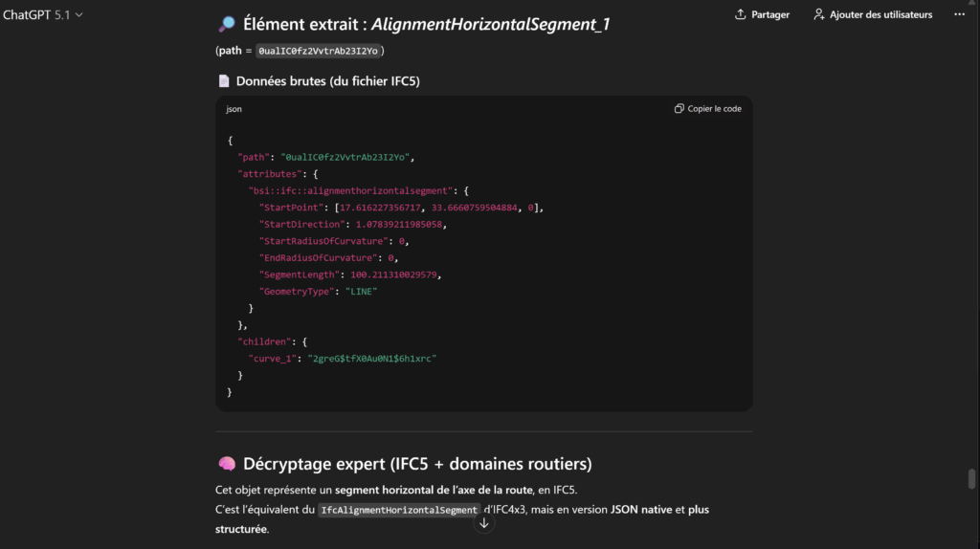Click the add-user person icon
Image resolution: width=980 pixels, height=549 pixels.
(x=819, y=14)
